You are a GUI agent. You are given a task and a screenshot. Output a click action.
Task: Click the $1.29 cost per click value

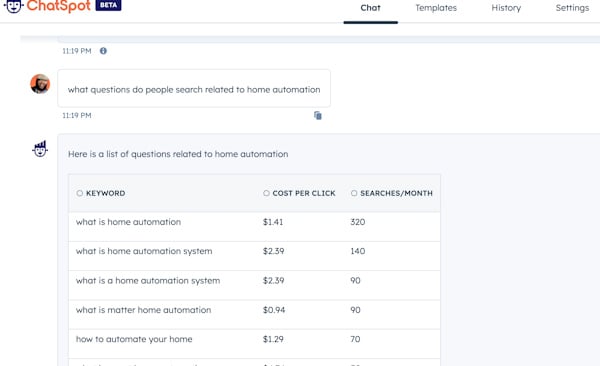click(x=273, y=339)
